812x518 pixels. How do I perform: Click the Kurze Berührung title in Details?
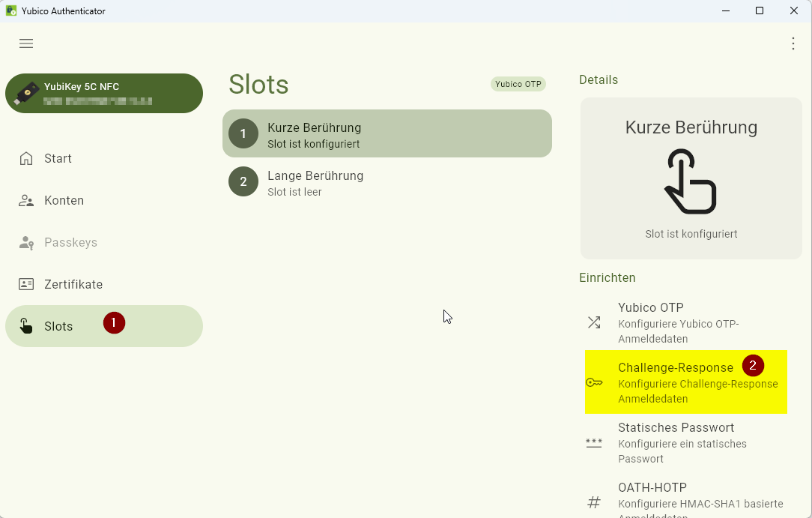coord(691,127)
